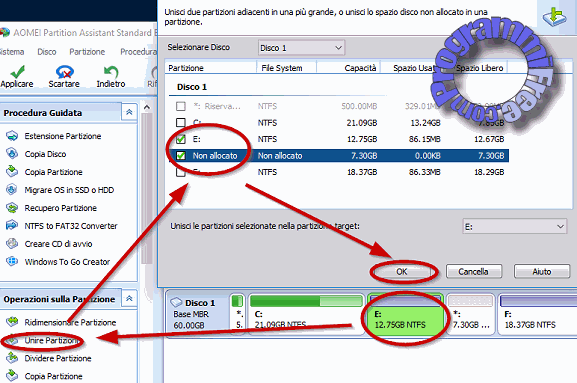Check the C: partition checkbox

181,123
